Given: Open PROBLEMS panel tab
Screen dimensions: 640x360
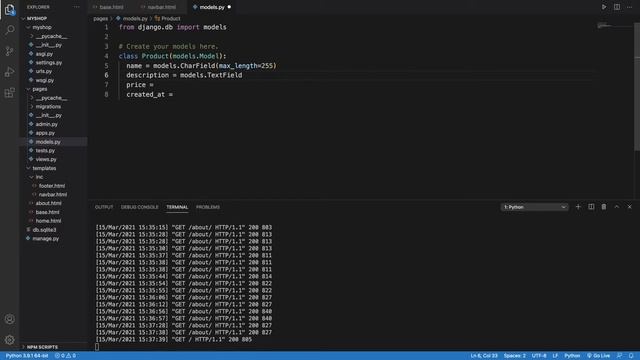Looking at the screenshot, I should tap(208, 207).
